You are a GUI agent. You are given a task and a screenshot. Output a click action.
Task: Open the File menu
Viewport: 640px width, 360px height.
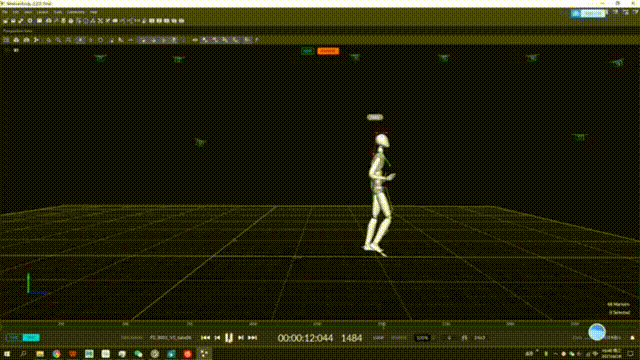[x=5, y=12]
